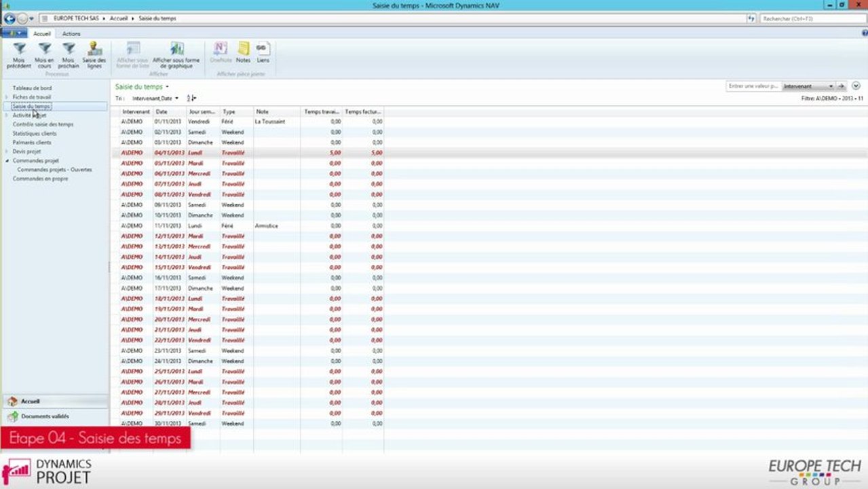This screenshot has height=489, width=868.
Task: Click the Documents validés icon
Action: pos(12,416)
